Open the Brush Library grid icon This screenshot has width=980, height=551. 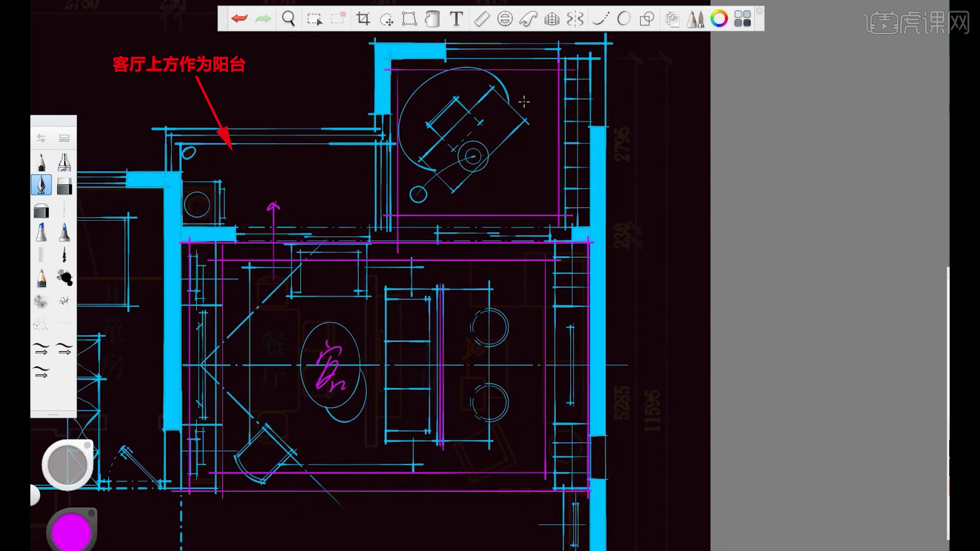(x=64, y=138)
